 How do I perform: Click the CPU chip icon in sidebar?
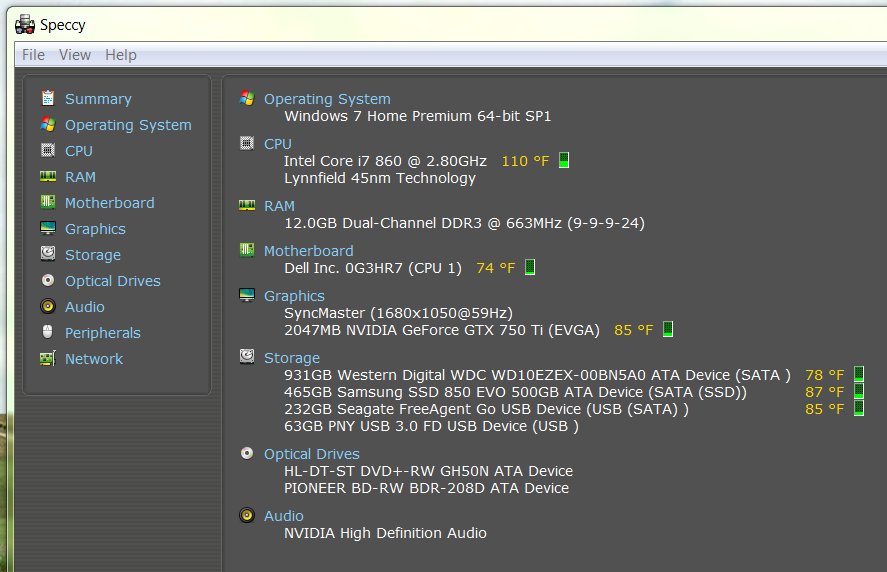click(47, 150)
